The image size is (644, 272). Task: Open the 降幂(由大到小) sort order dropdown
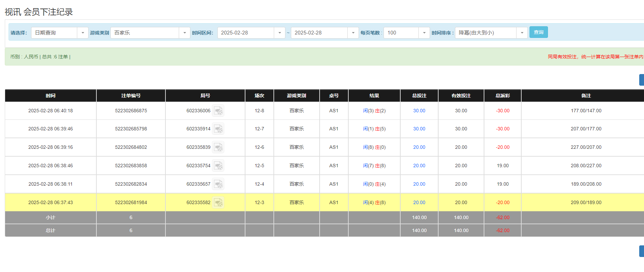[522, 33]
